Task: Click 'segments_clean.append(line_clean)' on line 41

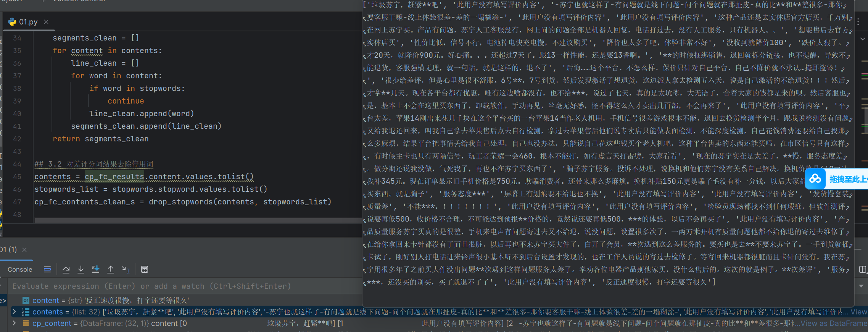Action: [146, 126]
